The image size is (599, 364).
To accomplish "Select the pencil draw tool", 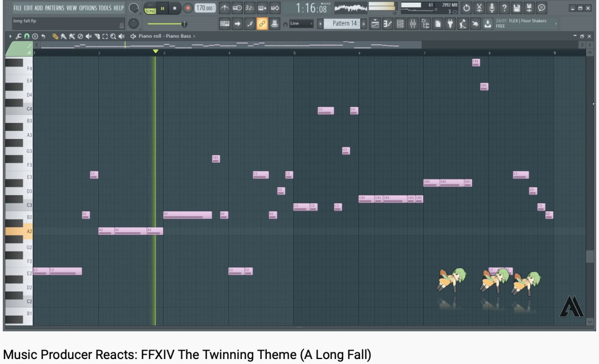I will click(x=55, y=36).
